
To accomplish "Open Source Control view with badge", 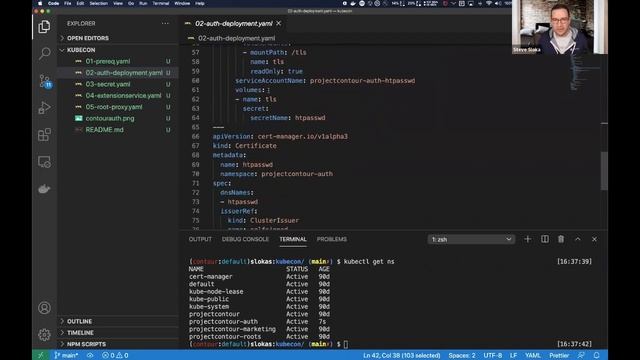I will click(x=45, y=81).
